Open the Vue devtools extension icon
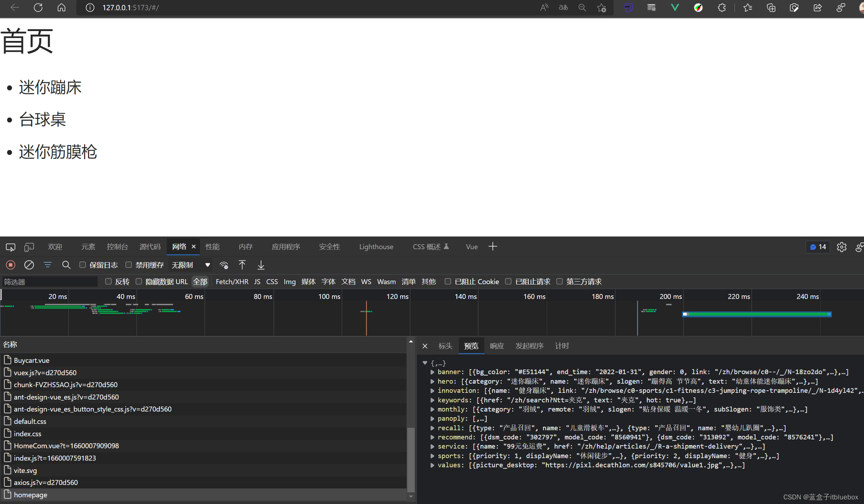 (675, 7)
